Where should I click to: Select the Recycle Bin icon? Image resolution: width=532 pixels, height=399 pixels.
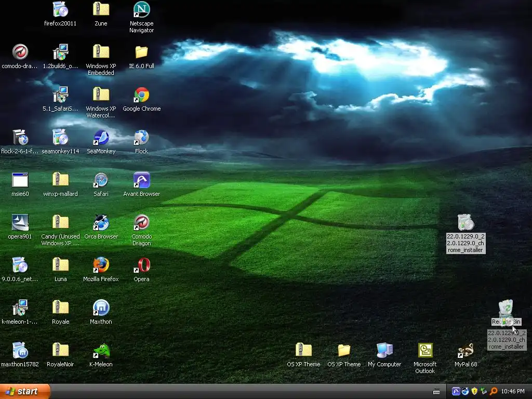point(506,308)
